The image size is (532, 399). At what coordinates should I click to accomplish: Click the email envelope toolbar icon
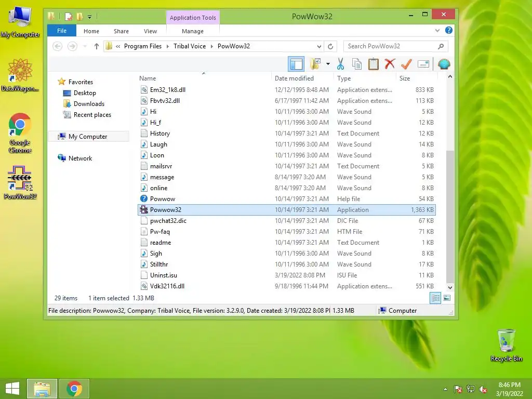[423, 64]
